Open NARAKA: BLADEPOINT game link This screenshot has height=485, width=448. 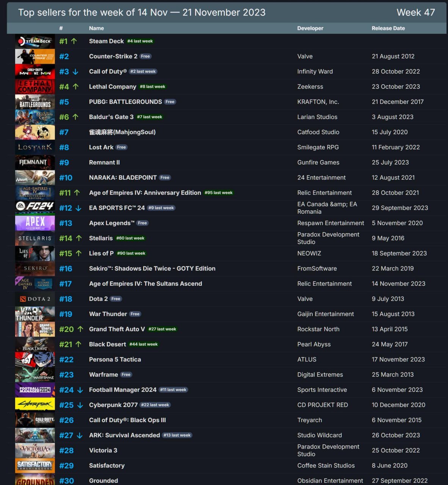tap(123, 177)
